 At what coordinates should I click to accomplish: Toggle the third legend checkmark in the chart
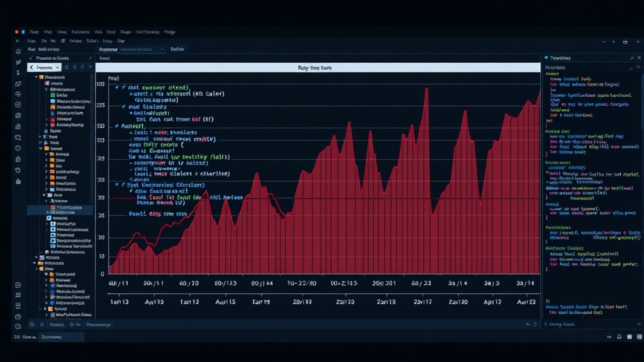click(x=117, y=126)
